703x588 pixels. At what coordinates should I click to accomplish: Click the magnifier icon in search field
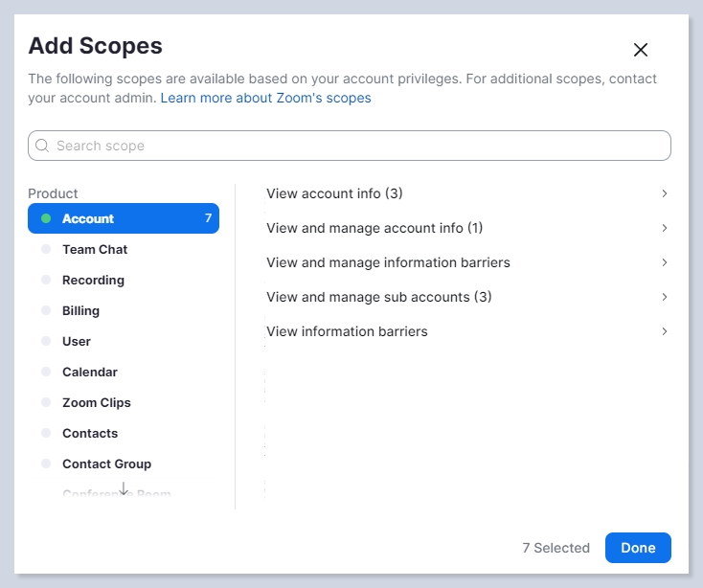[x=42, y=146]
